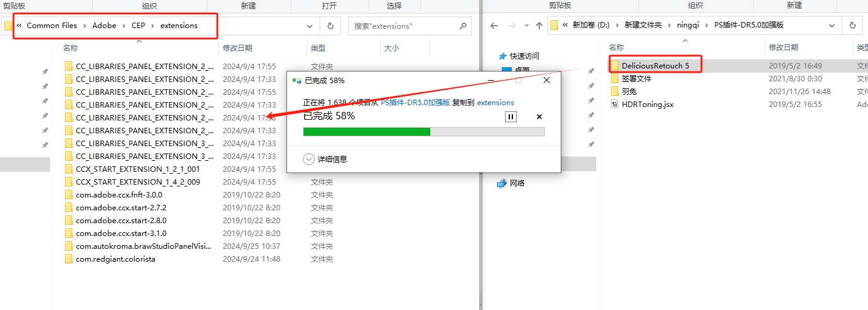This screenshot has height=310, width=868.
Task: Select the HDRToning.jsx file name
Action: click(x=648, y=104)
